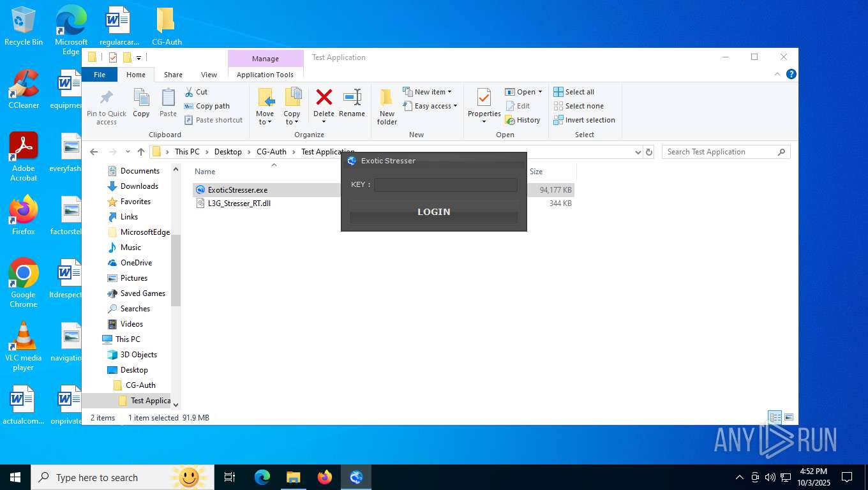Select the L3G_Stresser_RT.dll file
The image size is (868, 490).
[x=239, y=204]
